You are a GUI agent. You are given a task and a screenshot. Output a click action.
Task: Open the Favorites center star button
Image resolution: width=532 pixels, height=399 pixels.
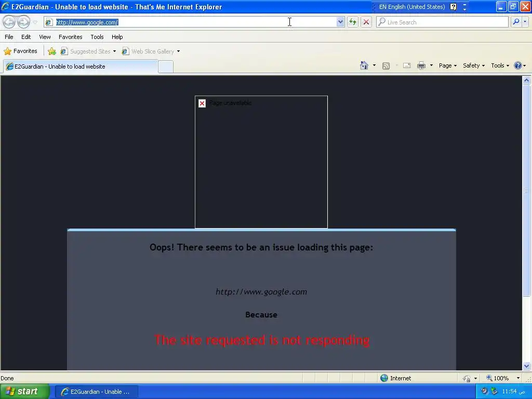pos(20,51)
